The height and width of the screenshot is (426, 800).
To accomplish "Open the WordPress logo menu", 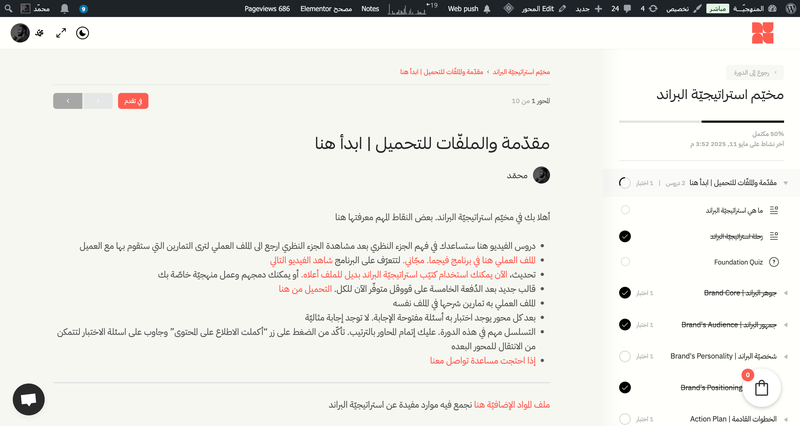I will click(790, 9).
